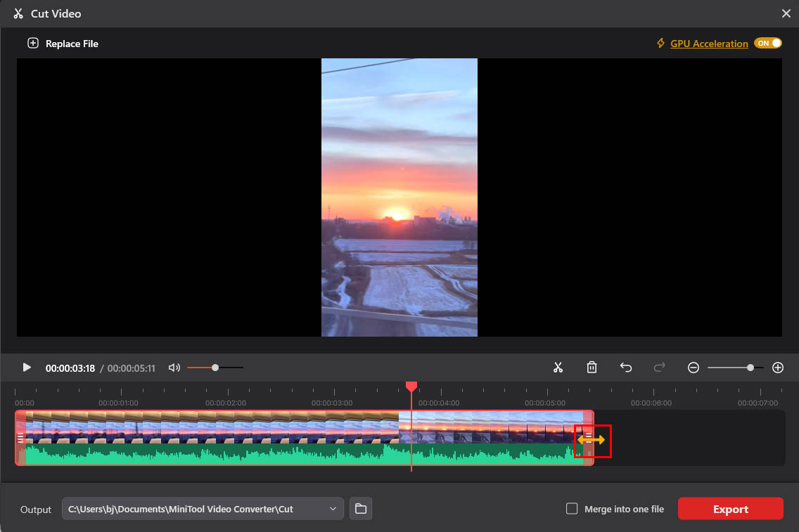Undo the last edit
The image size is (799, 532).
coord(626,368)
